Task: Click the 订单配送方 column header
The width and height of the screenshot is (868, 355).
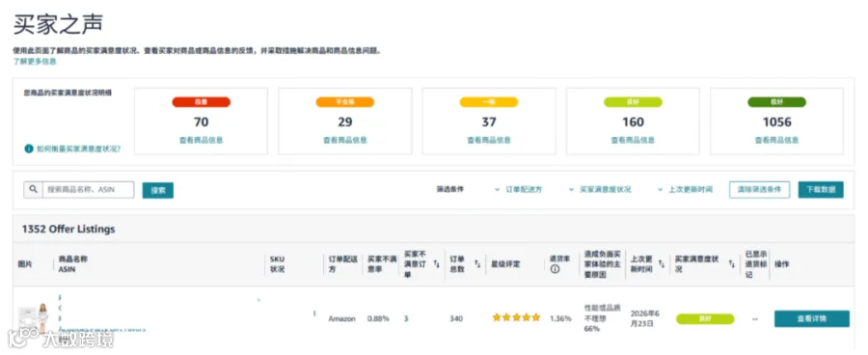Action: click(343, 264)
